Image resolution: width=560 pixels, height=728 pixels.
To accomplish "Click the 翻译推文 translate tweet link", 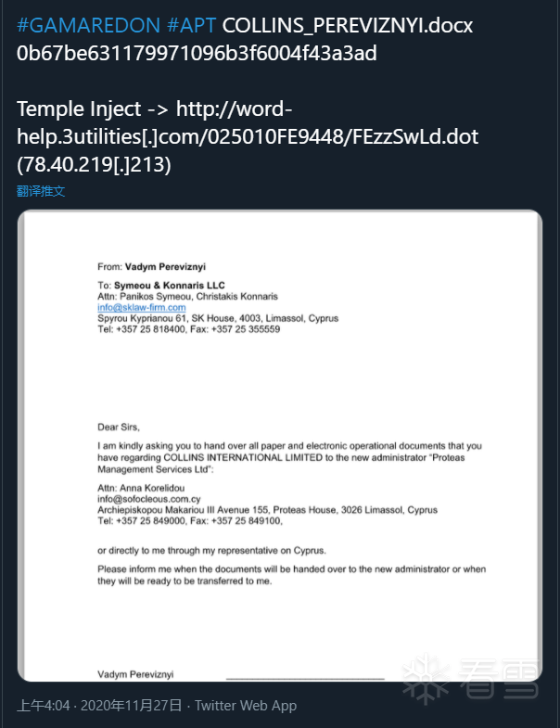I will [x=41, y=191].
